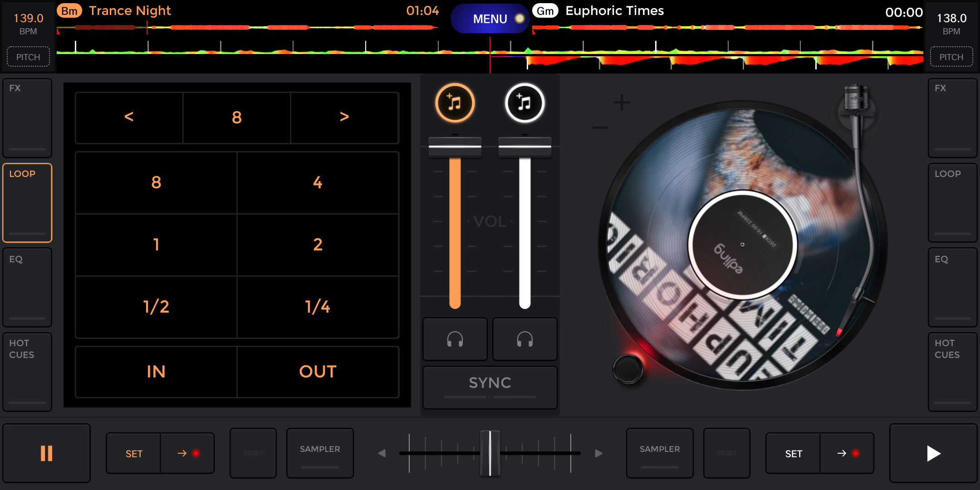The image size is (980, 490).
Task: Load a new track on the left deck
Action: [x=455, y=103]
